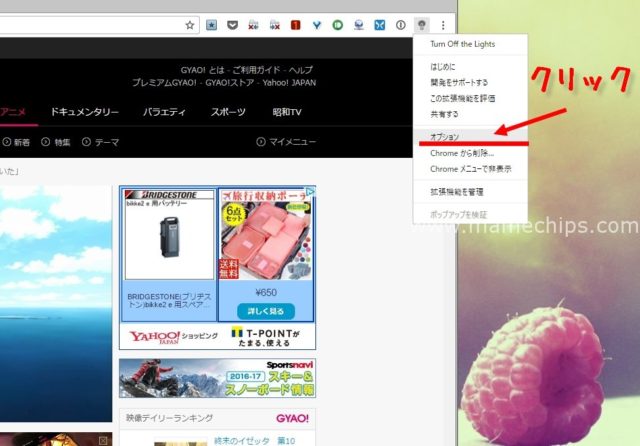Image resolution: width=640 pixels, height=446 pixels.
Task: Click the red square extension icon
Action: (x=296, y=23)
